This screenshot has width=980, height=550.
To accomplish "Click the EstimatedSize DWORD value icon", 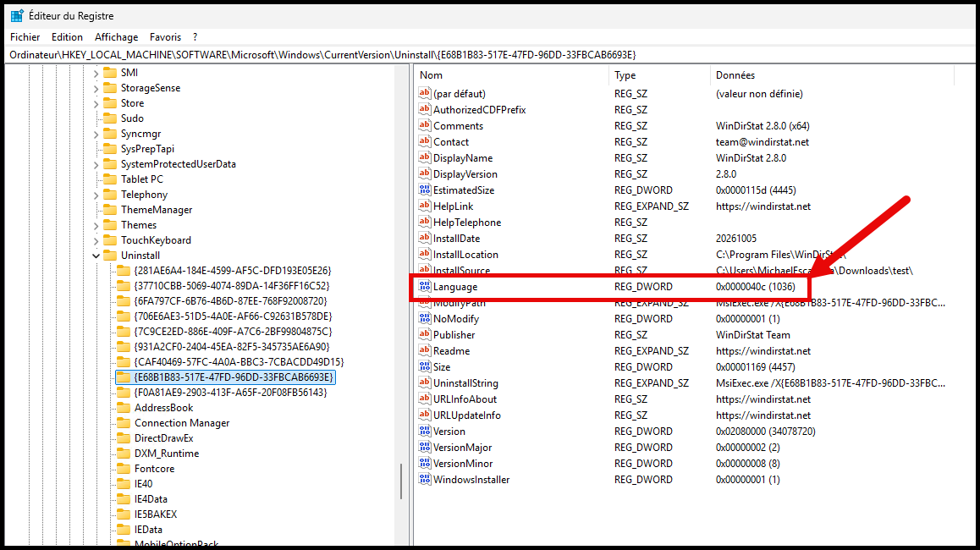I will tap(425, 190).
